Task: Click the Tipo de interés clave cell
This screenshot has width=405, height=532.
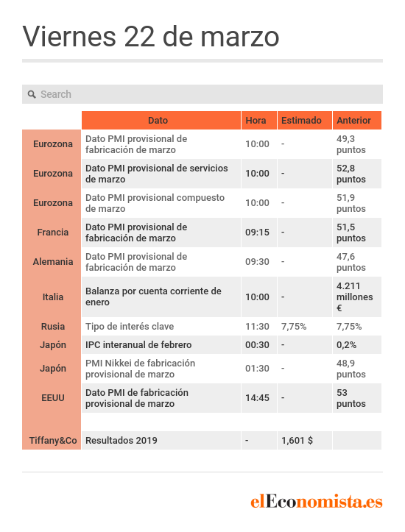Action: 161,327
